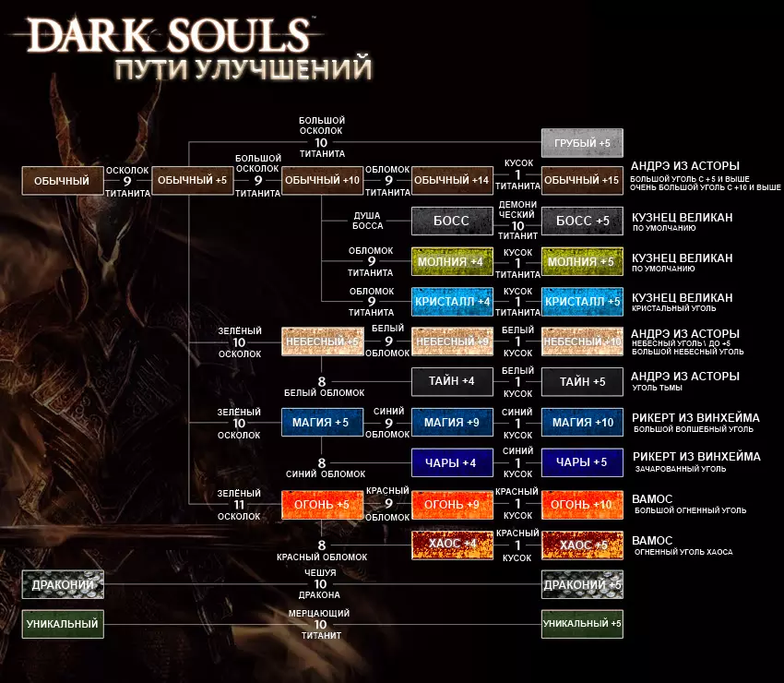This screenshot has height=683, width=784.
Task: Select the ТАЙН +4 box
Action: click(452, 382)
